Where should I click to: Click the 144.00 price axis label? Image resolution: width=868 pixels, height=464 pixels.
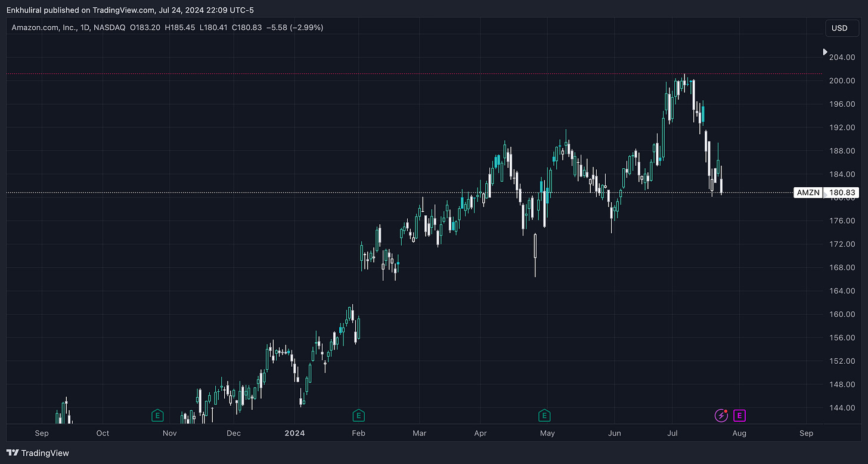pos(842,408)
